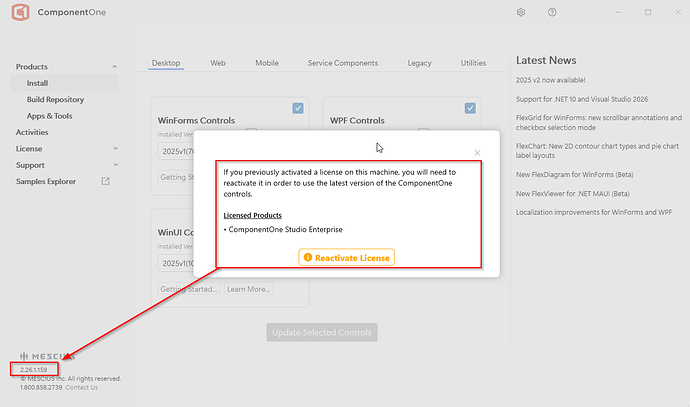Click the ComponentOne logo icon
This screenshot has height=407, width=690.
click(17, 13)
